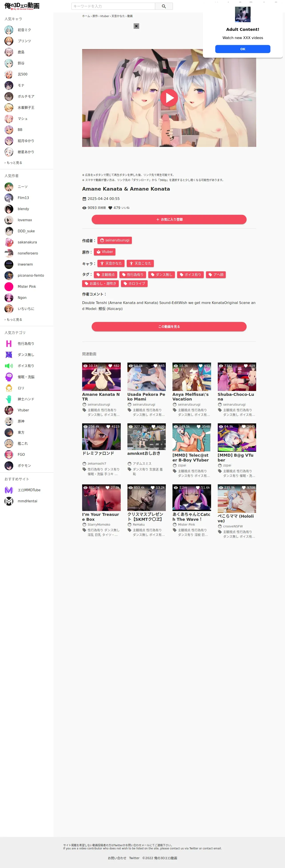
Task: Select モナ character avatar
Action: [x=9, y=86]
